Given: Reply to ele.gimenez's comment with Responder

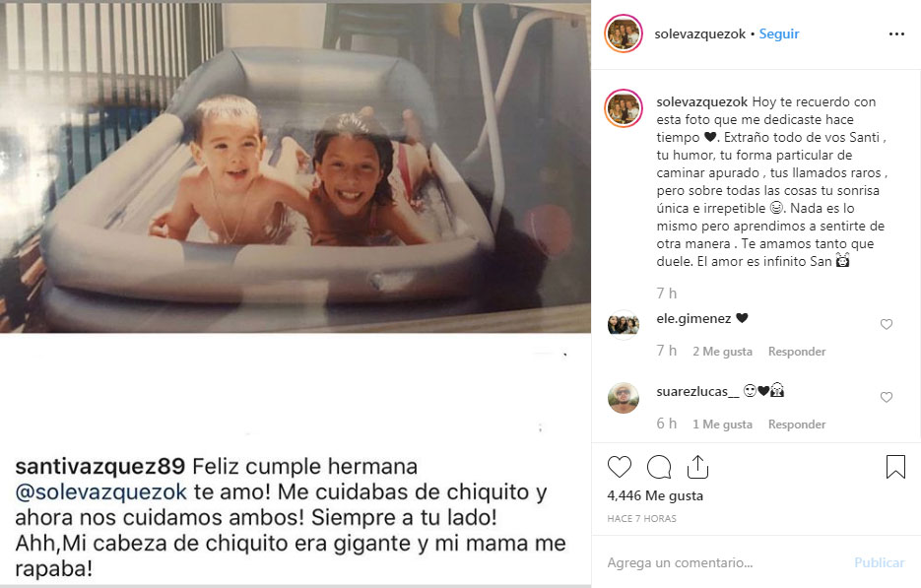Looking at the screenshot, I should [797, 352].
